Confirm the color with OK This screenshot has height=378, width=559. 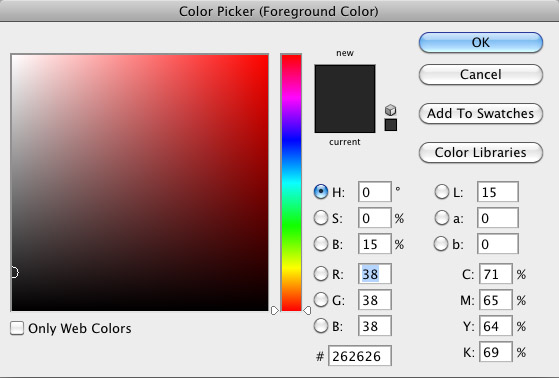click(x=481, y=42)
